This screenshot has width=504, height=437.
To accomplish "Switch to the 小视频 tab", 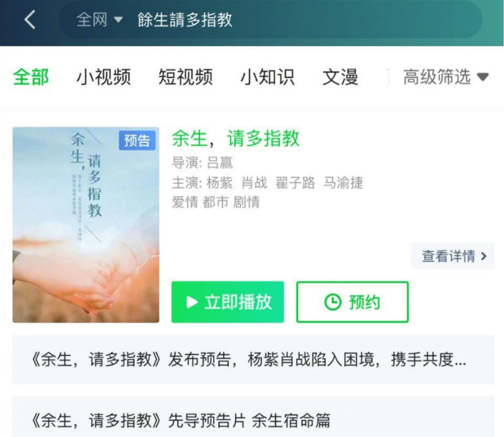I will click(103, 77).
